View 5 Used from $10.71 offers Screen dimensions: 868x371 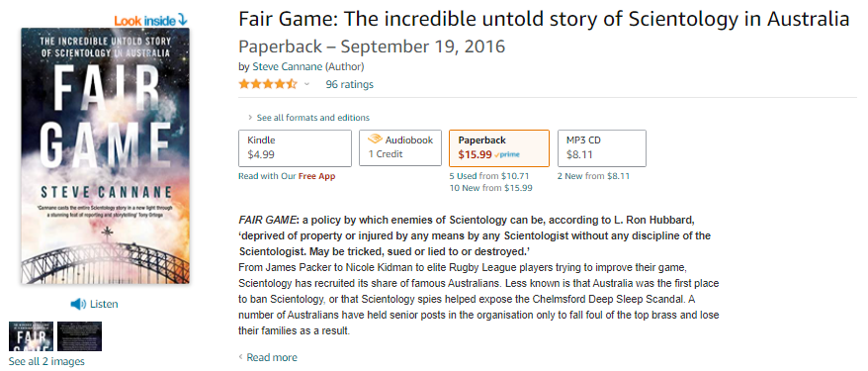coord(489,176)
